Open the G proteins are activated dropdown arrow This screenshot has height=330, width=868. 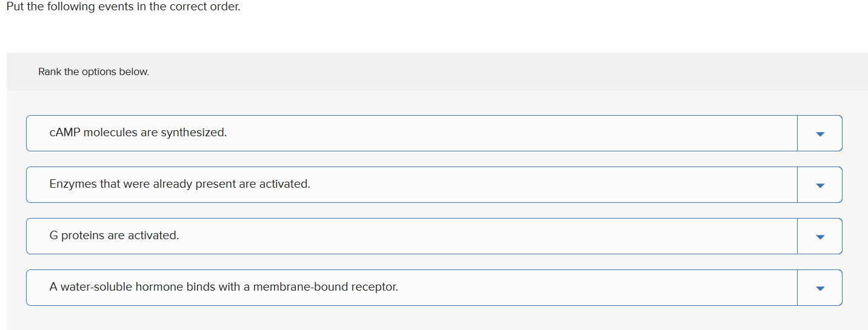tap(820, 236)
